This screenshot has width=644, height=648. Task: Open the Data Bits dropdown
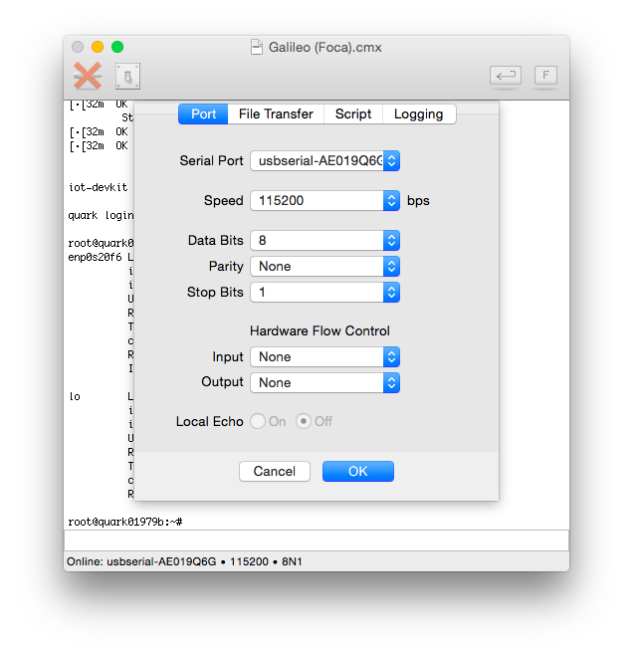[324, 241]
